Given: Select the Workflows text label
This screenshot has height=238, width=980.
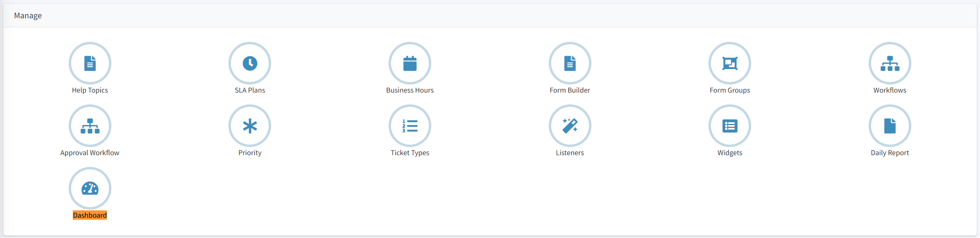Looking at the screenshot, I should coord(889,90).
